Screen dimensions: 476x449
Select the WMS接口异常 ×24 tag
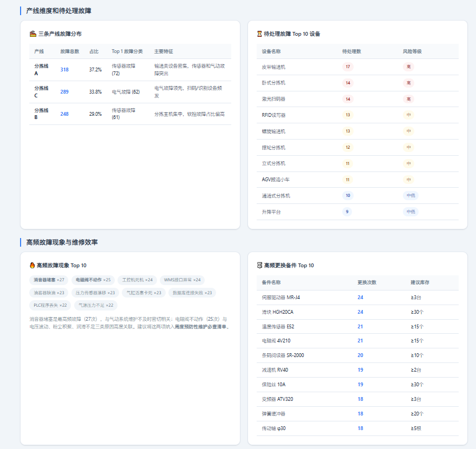[x=182, y=280]
